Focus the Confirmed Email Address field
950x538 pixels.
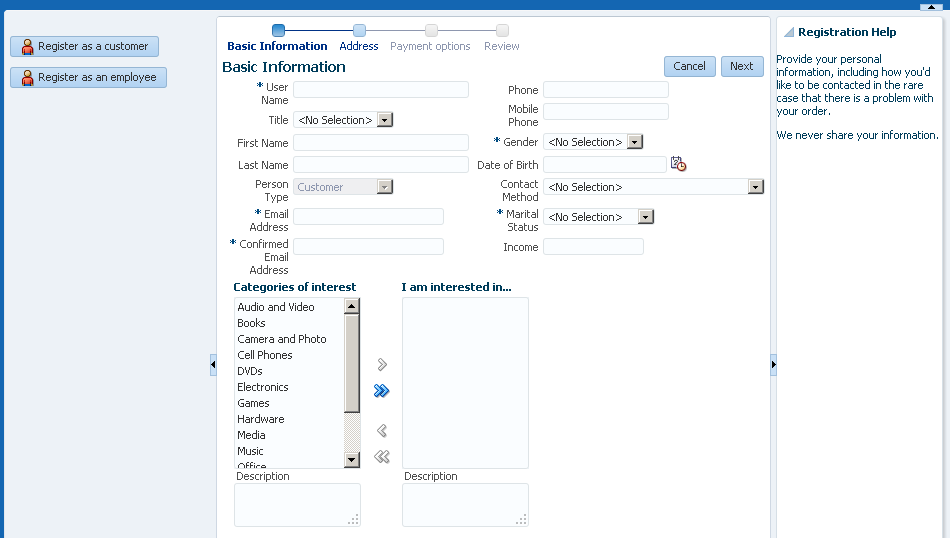coord(368,246)
